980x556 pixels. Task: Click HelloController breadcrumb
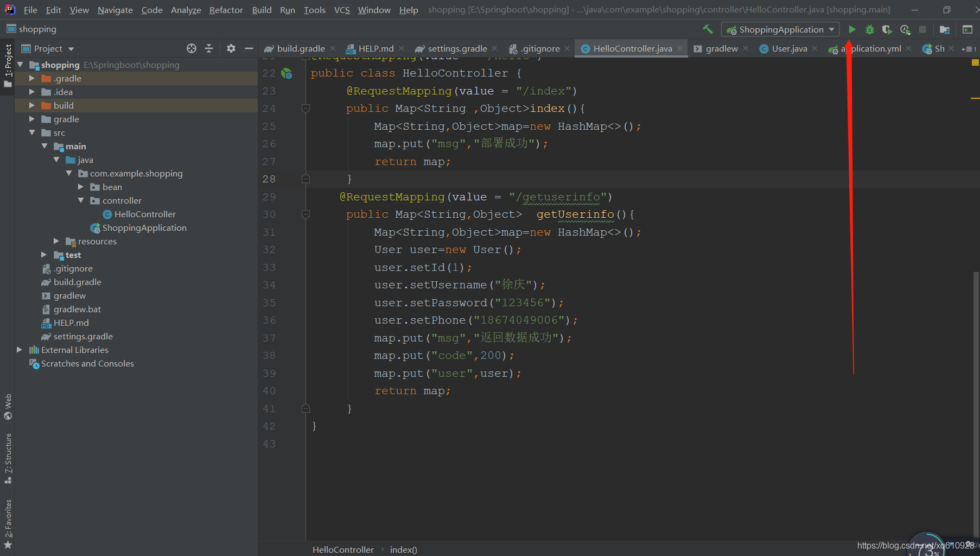tap(343, 549)
